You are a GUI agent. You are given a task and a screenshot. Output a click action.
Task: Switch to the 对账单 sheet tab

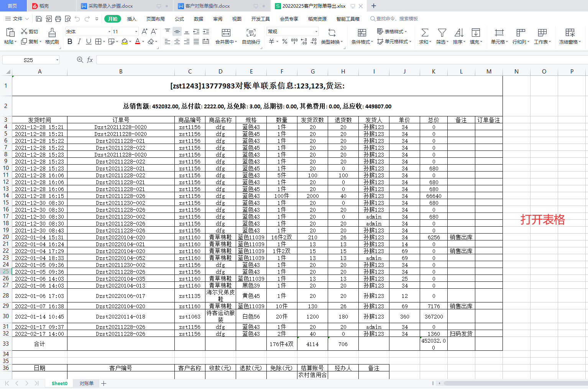(86, 383)
